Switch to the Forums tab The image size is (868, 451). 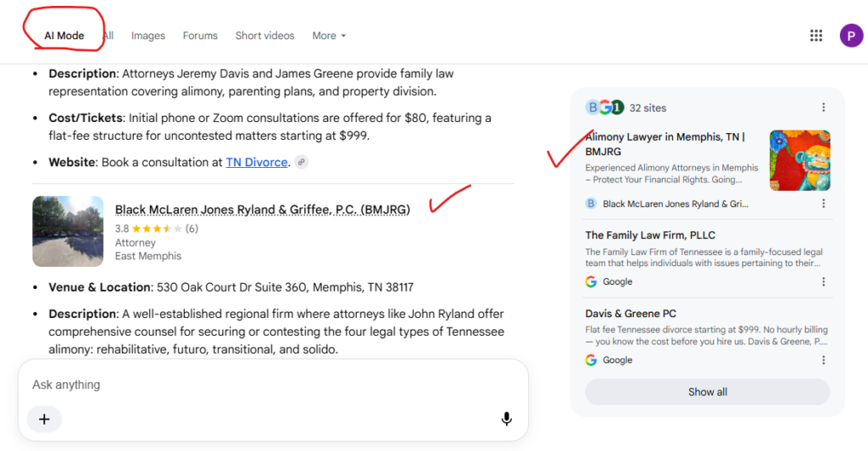click(200, 36)
